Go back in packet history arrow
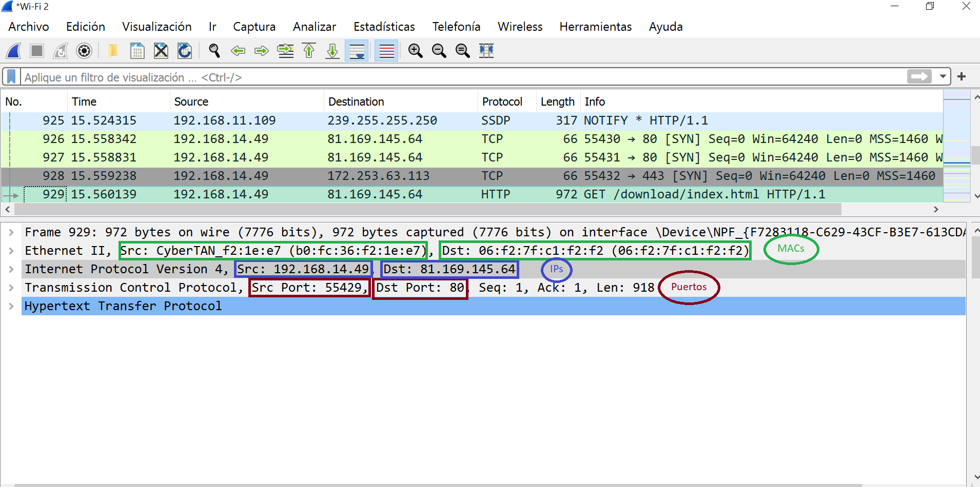980x487 pixels. 238,51
